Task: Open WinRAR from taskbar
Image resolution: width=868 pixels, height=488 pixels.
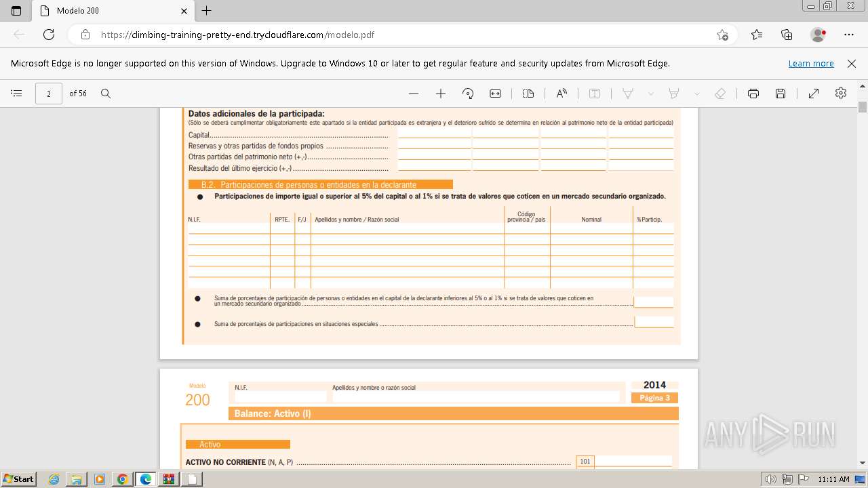Action: point(168,479)
